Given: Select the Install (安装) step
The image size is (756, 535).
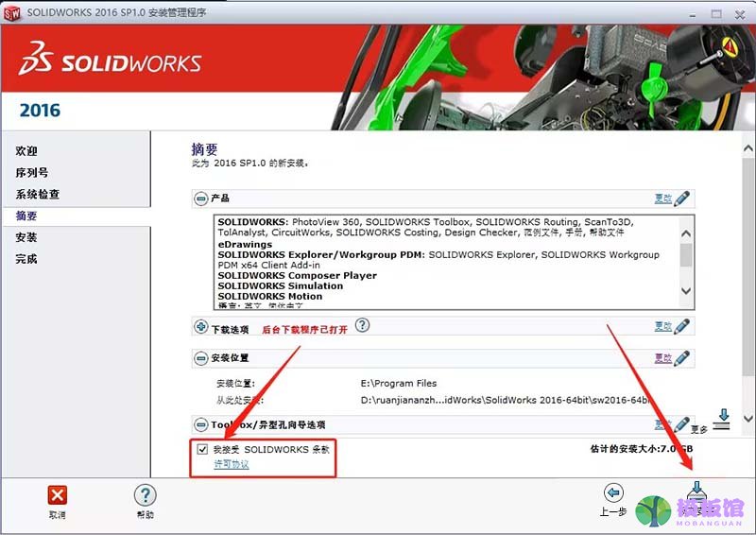Looking at the screenshot, I should click(26, 237).
